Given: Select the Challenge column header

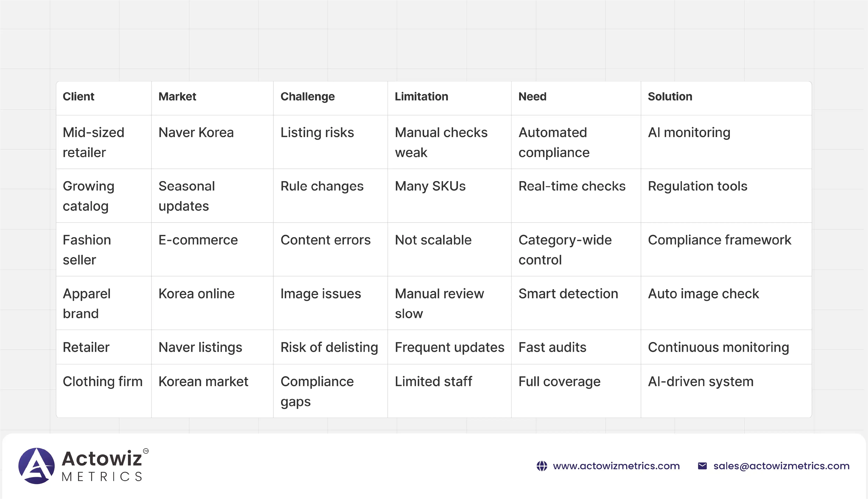Looking at the screenshot, I should coord(307,97).
